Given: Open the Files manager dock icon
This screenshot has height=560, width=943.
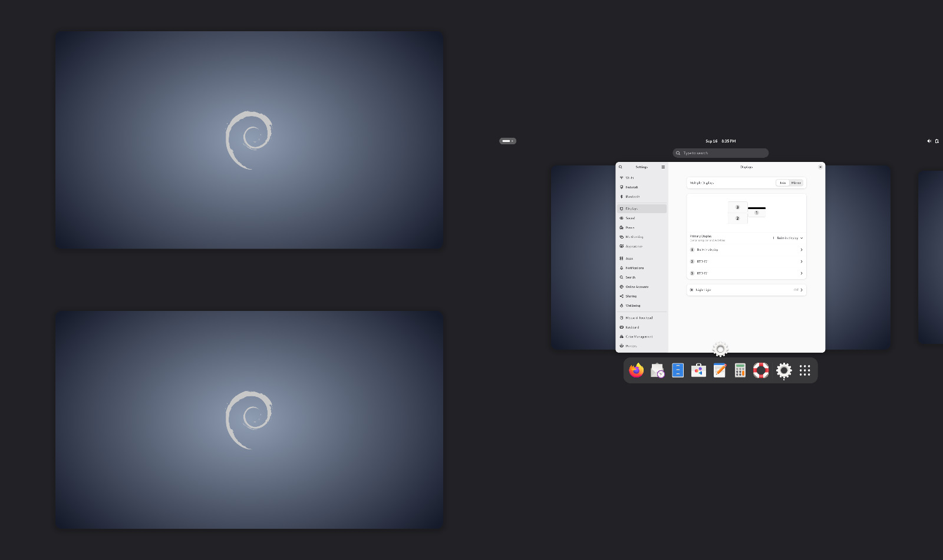Looking at the screenshot, I should pyautogui.click(x=678, y=370).
